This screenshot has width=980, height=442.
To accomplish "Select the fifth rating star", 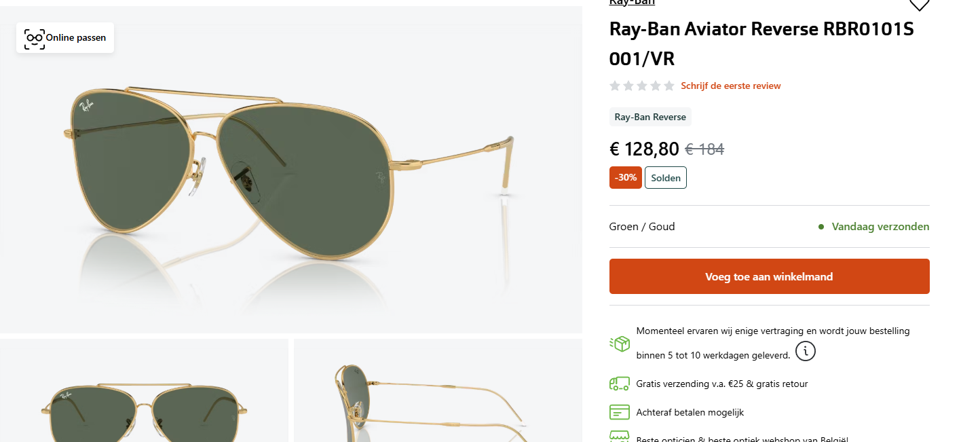I will (669, 86).
